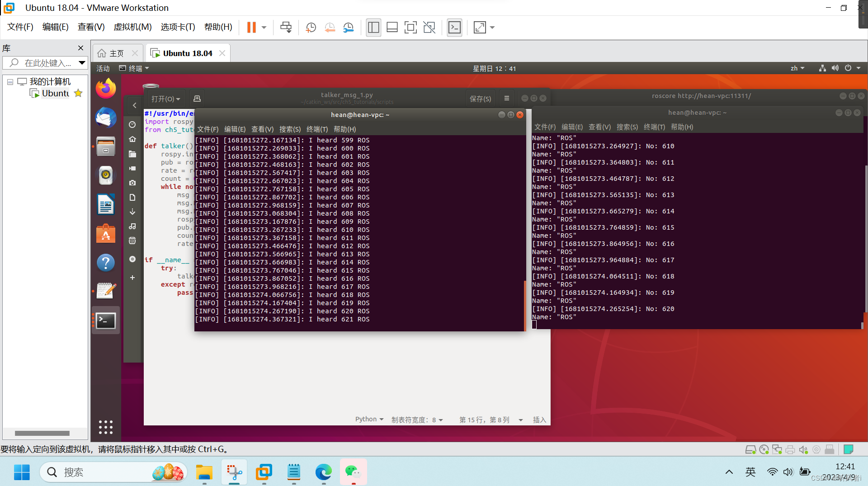The width and height of the screenshot is (868, 486).
Task: Open VMware 虚拟机(M) menu
Action: tap(132, 27)
